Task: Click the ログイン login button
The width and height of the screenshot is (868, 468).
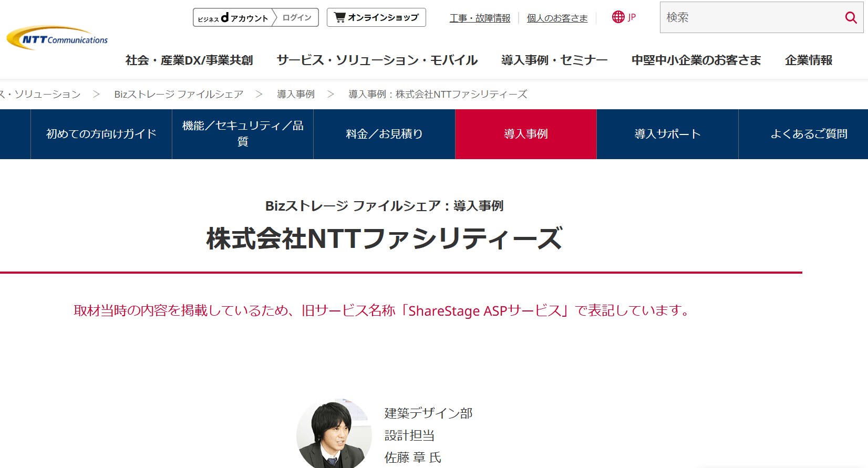Action: [297, 17]
